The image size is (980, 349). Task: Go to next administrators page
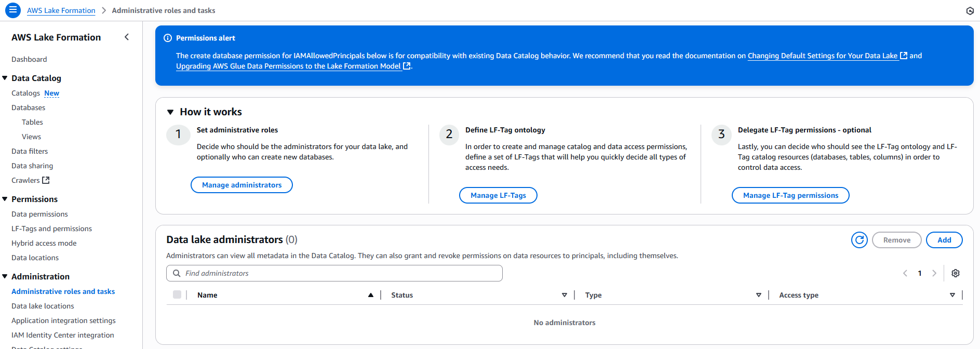click(934, 273)
